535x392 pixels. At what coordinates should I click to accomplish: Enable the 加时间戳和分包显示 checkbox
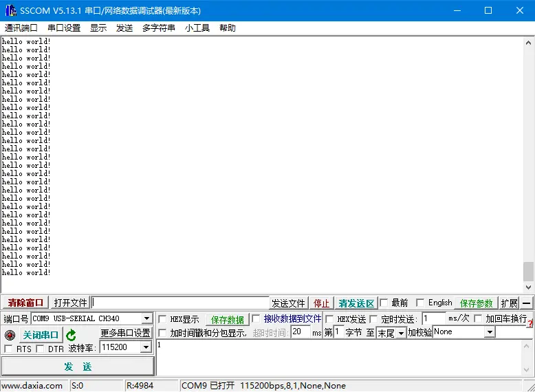[x=162, y=333]
